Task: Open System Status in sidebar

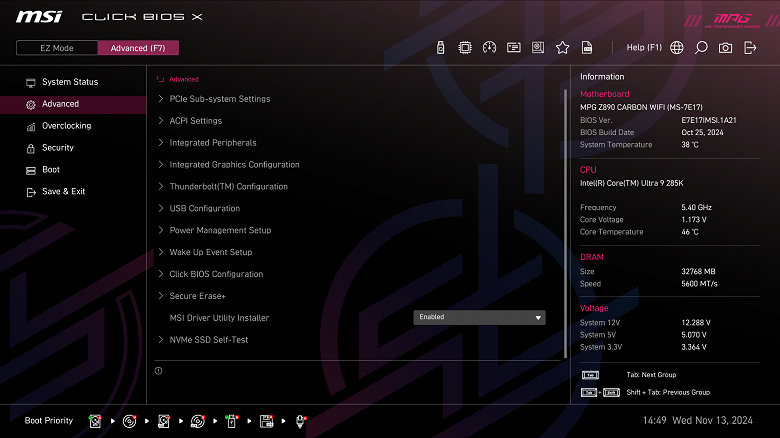Action: pos(73,82)
